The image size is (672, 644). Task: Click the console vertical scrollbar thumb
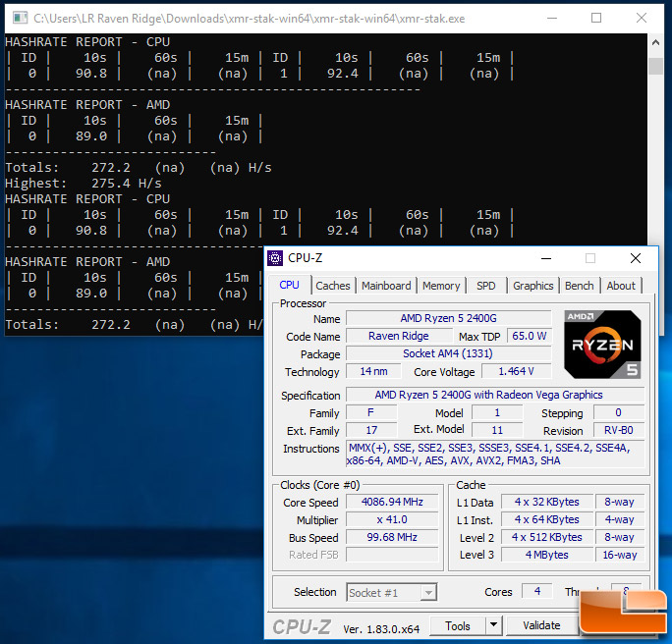pos(655,67)
